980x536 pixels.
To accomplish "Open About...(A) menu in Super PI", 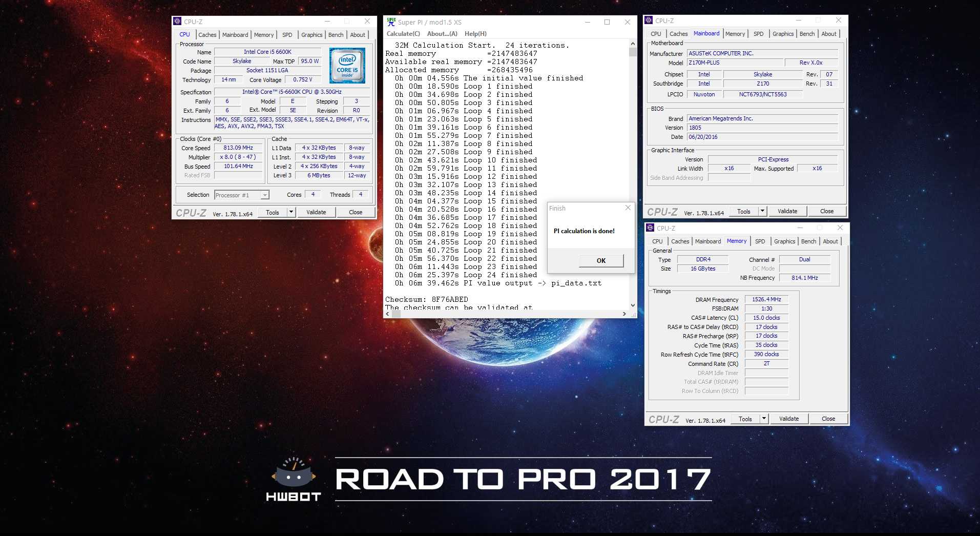I will 442,34.
